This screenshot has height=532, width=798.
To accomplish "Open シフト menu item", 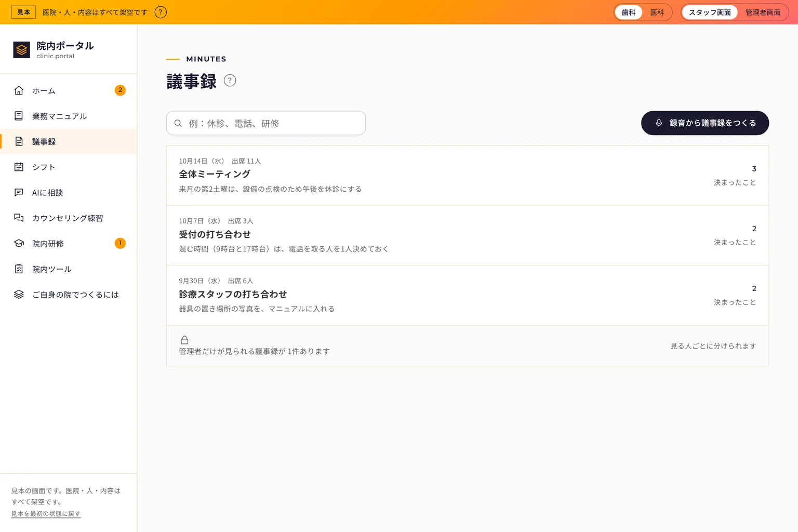I will coord(69,167).
